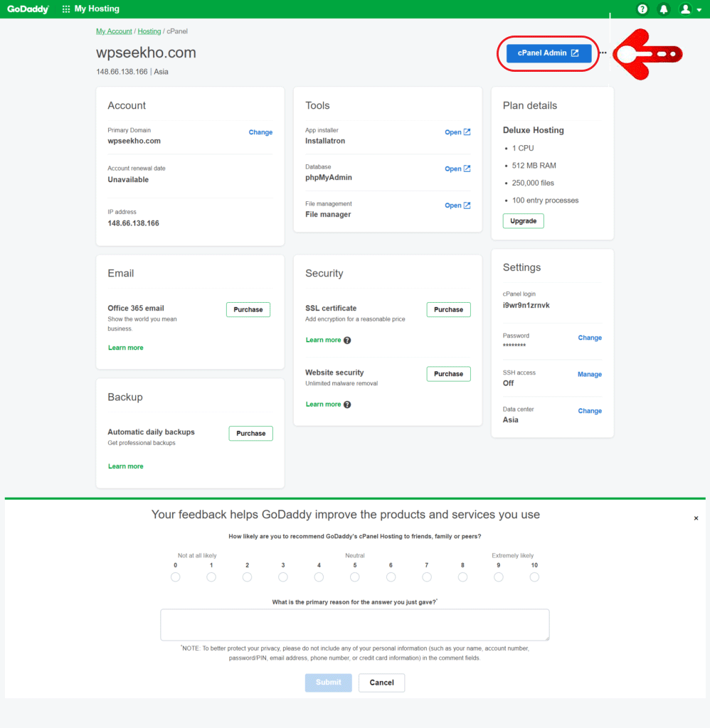Click the Website security help icon
The image size is (710, 728).
coord(347,405)
